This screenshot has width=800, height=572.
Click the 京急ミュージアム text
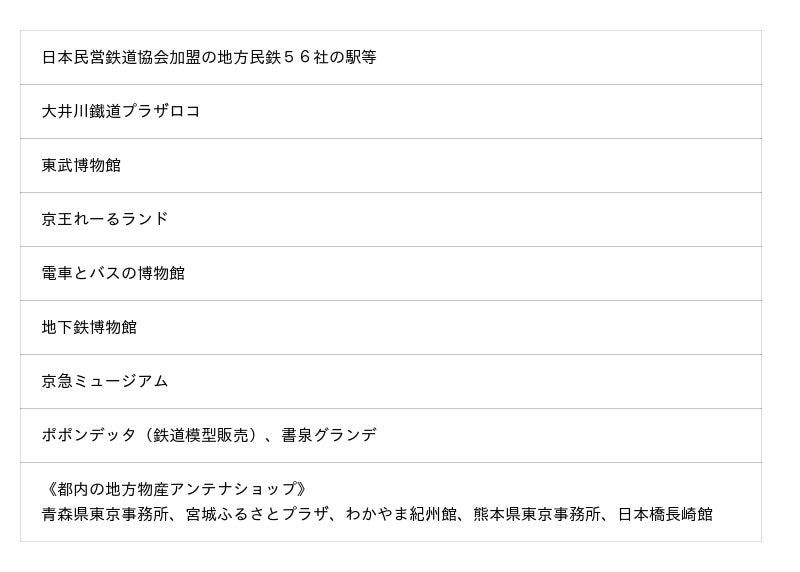pyautogui.click(x=105, y=382)
